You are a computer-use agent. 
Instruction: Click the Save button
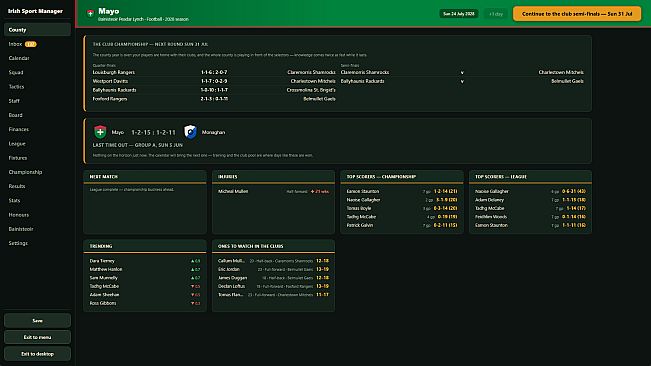click(x=37, y=320)
